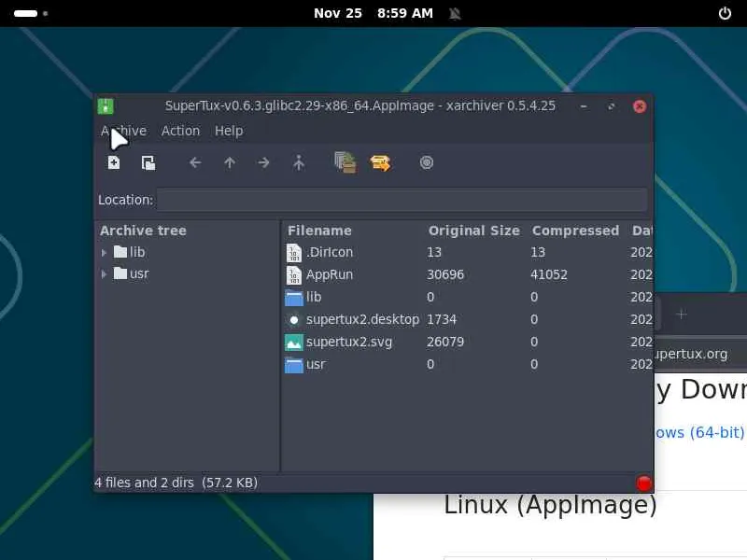Screen dimensions: 747x560
Task: Select the supertux2.desktop filename
Action: click(362, 319)
